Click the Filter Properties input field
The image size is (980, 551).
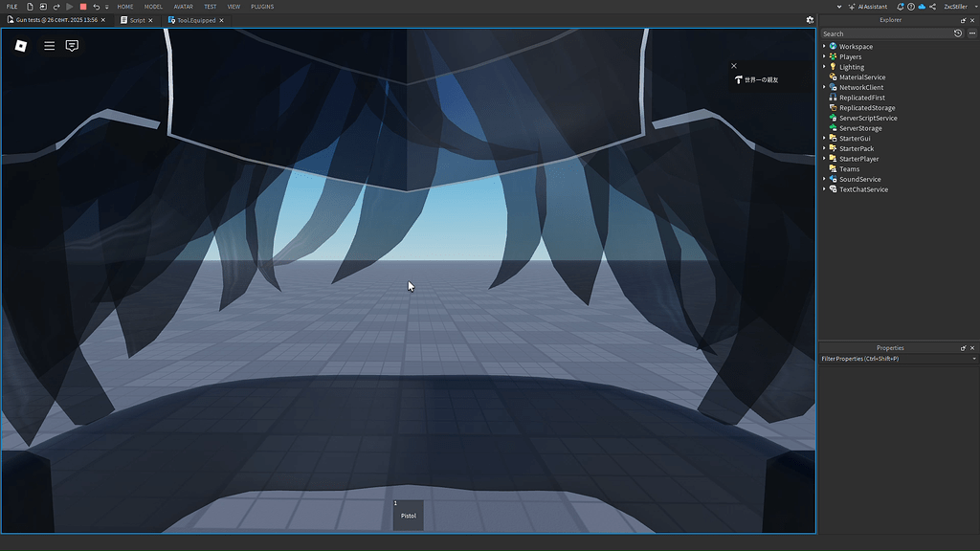[x=896, y=359]
